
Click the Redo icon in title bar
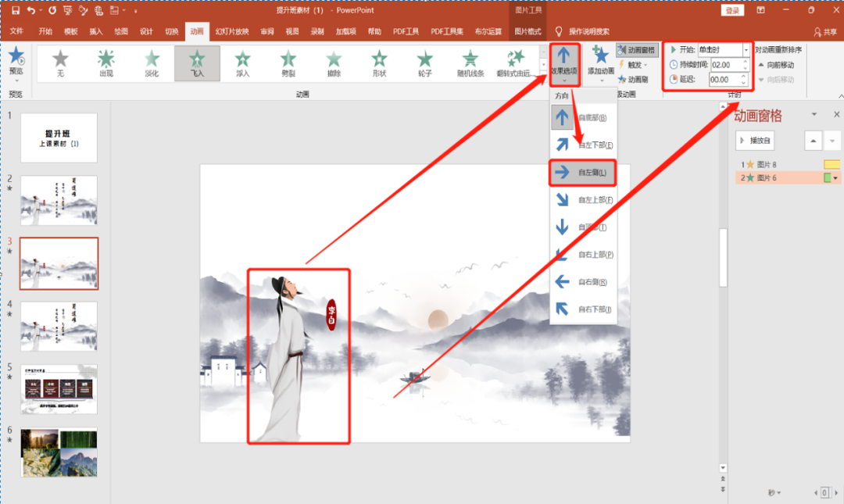coord(52,10)
